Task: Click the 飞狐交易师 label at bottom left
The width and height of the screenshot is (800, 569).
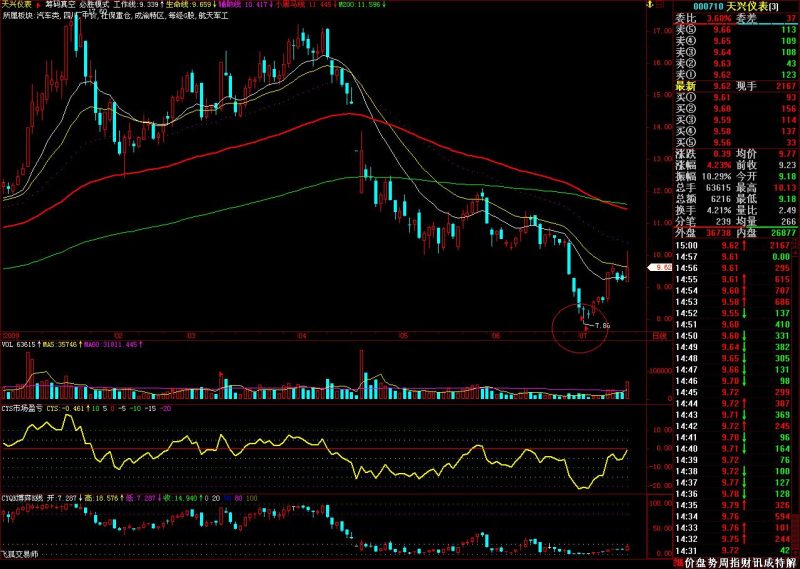Action: click(x=19, y=554)
